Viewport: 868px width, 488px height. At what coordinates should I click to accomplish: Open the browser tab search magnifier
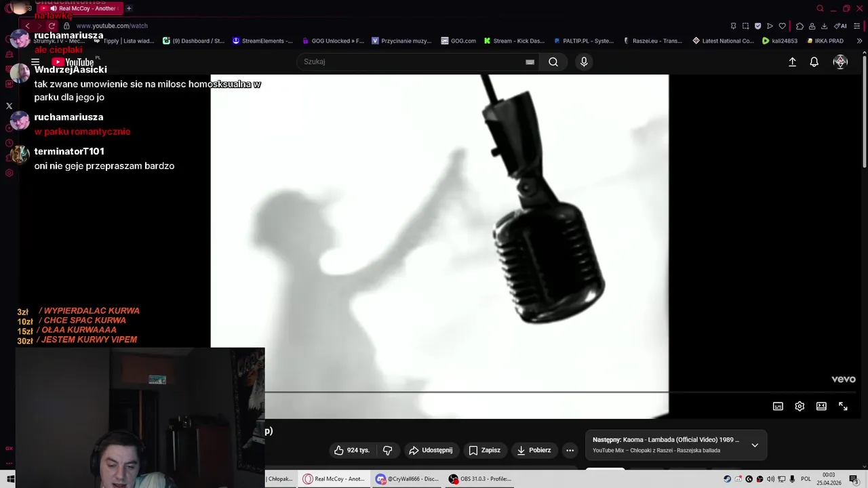click(820, 8)
